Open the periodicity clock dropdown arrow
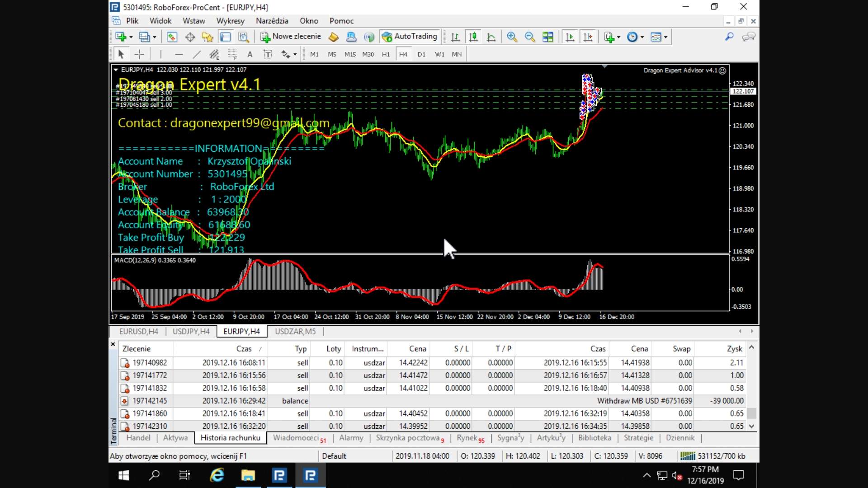Viewport: 868px width, 488px height. 642,37
